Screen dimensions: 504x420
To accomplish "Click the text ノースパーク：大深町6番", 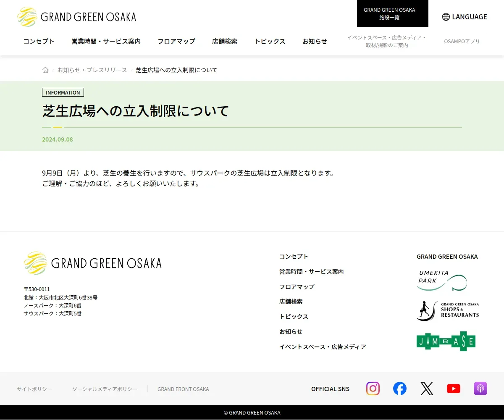I will tap(52, 305).
